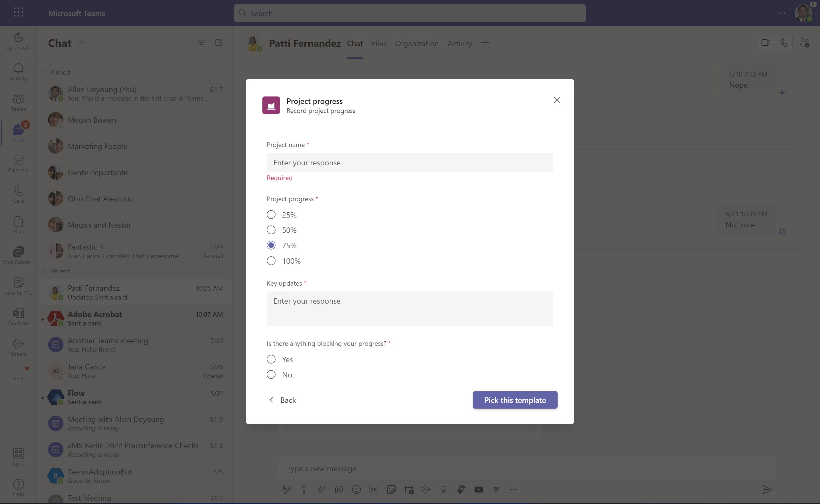The width and height of the screenshot is (820, 504).
Task: Open the Apps store icon
Action: pyautogui.click(x=18, y=457)
